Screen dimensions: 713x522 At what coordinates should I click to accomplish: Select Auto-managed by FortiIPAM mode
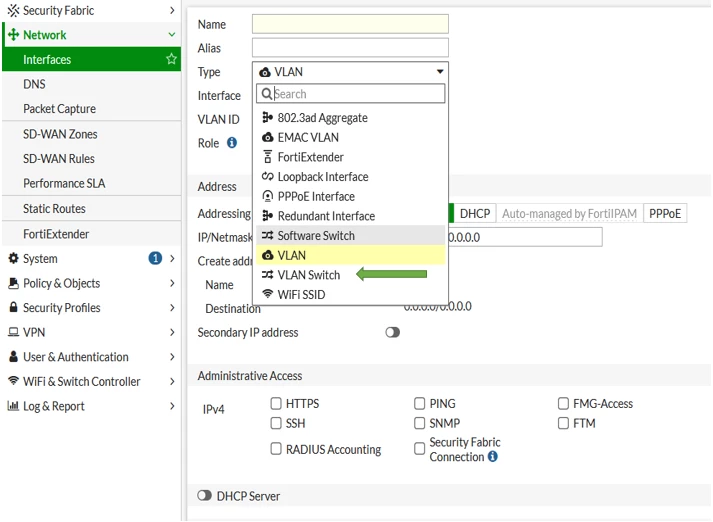[x=569, y=213]
